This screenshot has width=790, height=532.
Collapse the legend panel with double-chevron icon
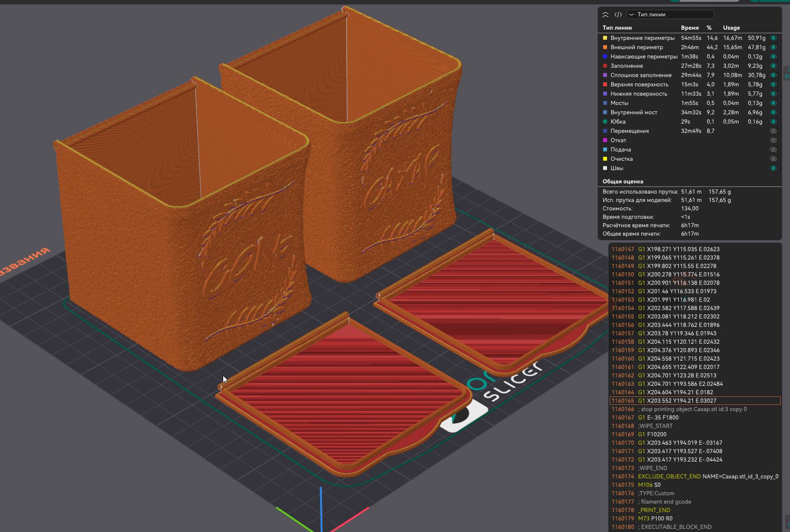pyautogui.click(x=605, y=15)
